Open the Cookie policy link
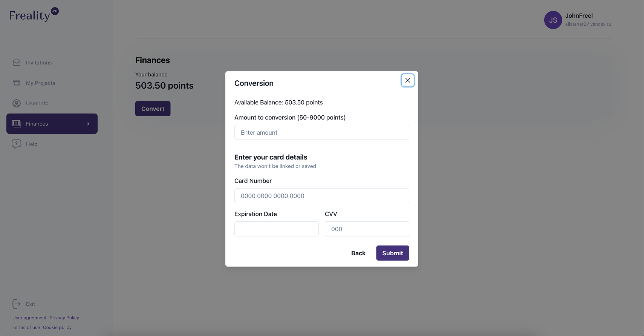Viewport: 644px width, 336px height. (x=57, y=327)
